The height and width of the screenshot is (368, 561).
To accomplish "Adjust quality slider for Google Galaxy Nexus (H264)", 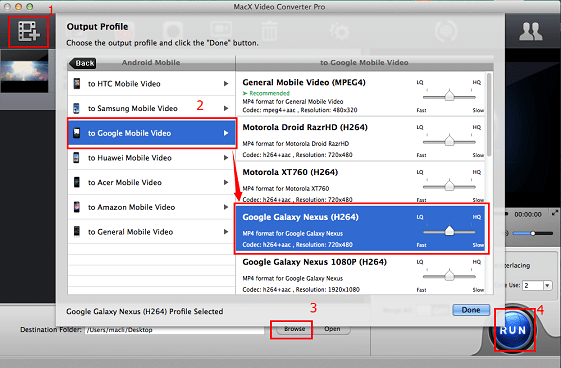I will click(449, 231).
